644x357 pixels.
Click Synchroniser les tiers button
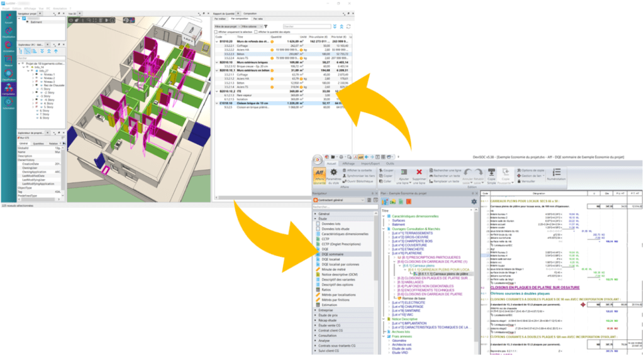pos(359,175)
